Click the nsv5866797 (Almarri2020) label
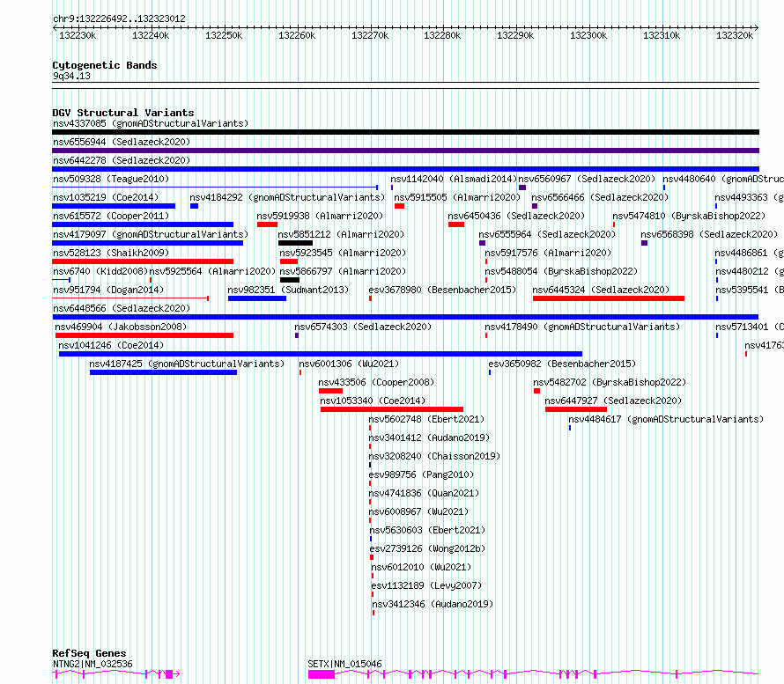 (343, 271)
